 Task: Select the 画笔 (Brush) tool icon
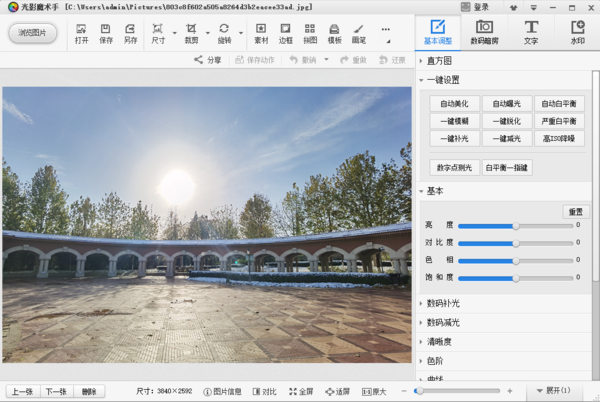[x=359, y=32]
